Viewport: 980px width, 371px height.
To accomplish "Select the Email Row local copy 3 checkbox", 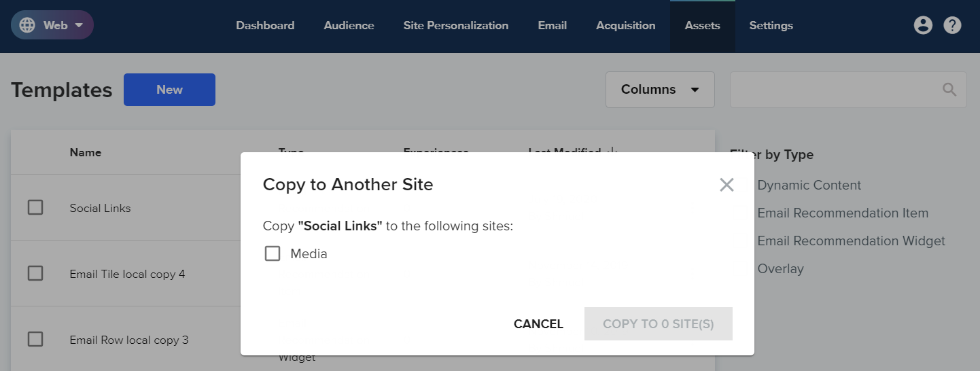I will (x=35, y=339).
